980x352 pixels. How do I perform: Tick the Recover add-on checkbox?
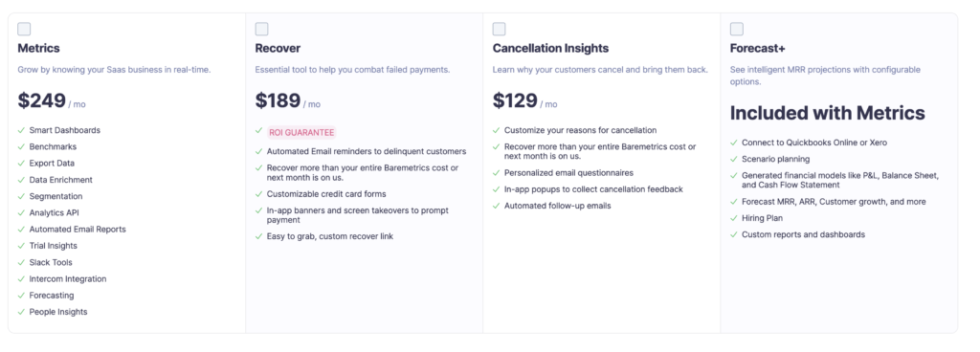[x=261, y=29]
